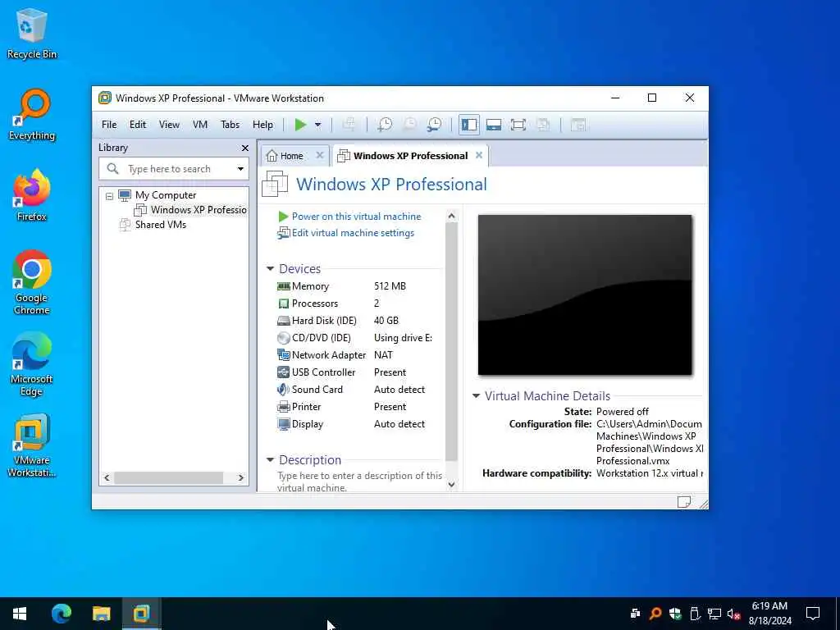
Task: Open the View menu
Action: point(169,125)
